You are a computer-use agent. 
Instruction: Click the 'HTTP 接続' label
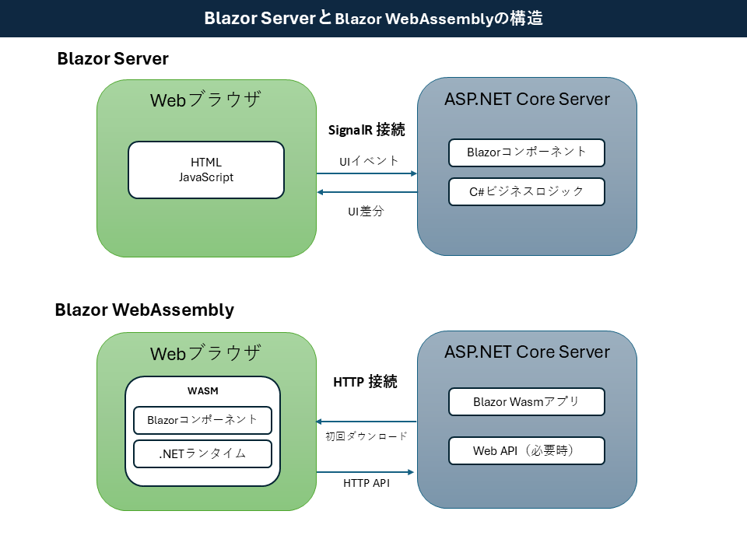[365, 382]
